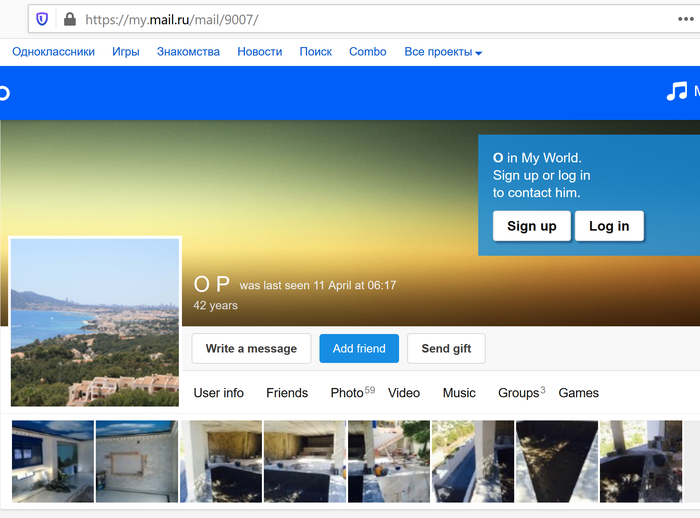Screen dimensions: 700x518
Task: Click the '42 years' age text
Action: tap(215, 305)
